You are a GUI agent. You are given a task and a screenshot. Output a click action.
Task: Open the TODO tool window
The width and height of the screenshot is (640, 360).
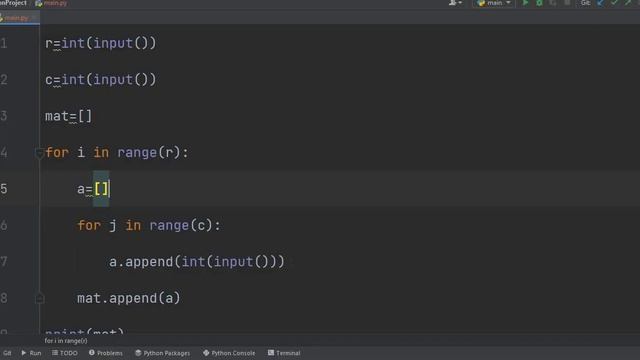tap(65, 353)
